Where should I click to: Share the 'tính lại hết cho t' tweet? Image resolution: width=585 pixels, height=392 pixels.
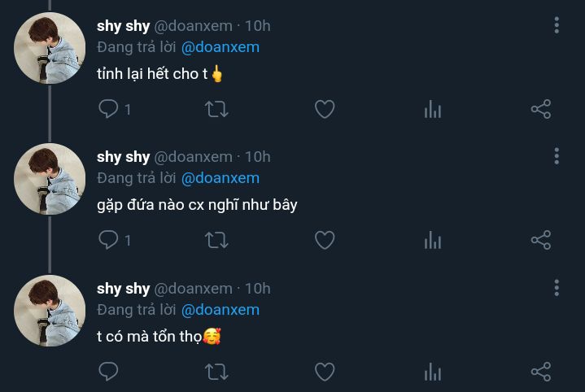[x=541, y=109]
